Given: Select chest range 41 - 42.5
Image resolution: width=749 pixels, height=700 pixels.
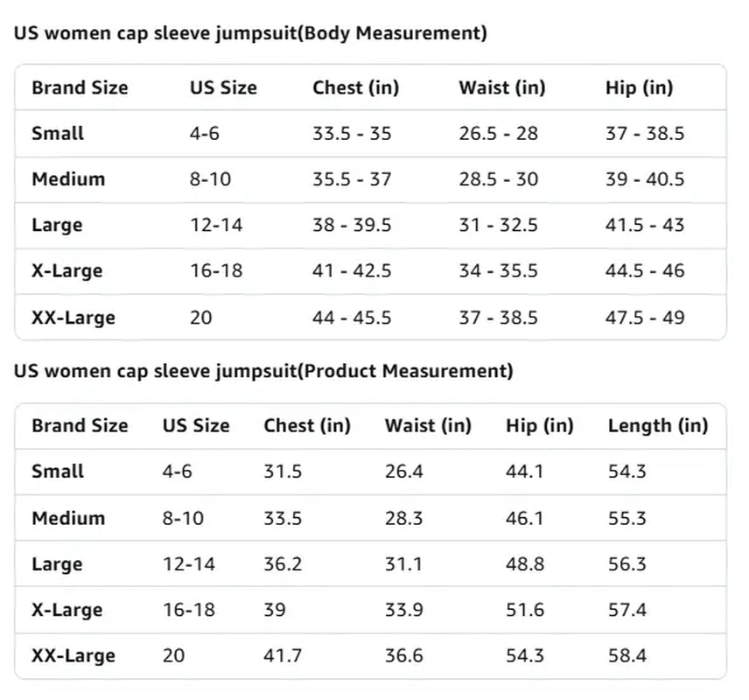Looking at the screenshot, I should tap(352, 270).
